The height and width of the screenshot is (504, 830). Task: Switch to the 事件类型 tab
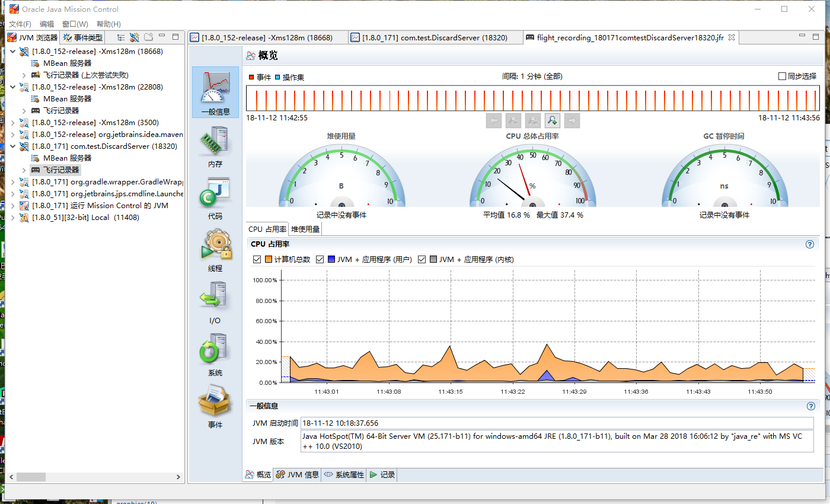(x=83, y=37)
